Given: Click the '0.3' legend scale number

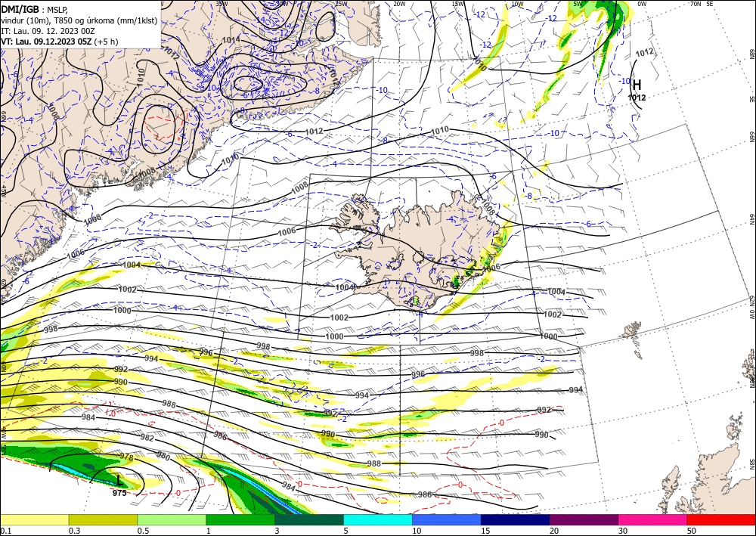Looking at the screenshot, I should click(74, 531).
